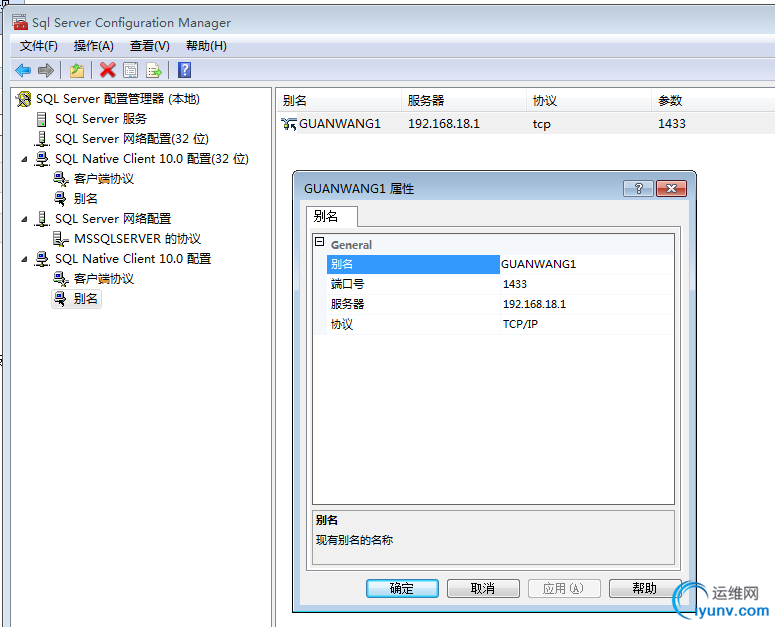Screen dimensions: 775x627
Task: Select MSSQLSERVER 的协议 tree item
Action: [x=137, y=239]
